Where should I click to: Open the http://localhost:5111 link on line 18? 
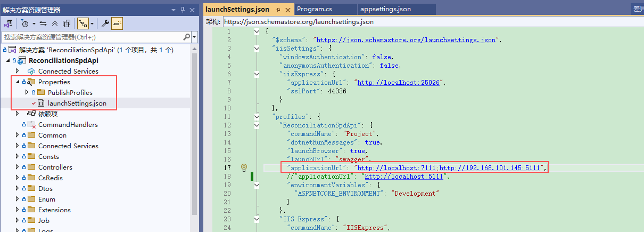click(403, 177)
